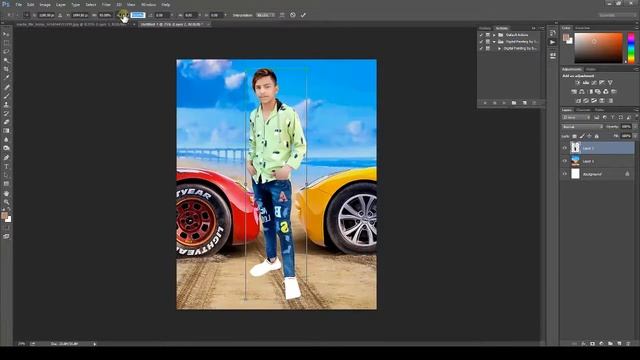Hide the Background layer visibility eye
Screen dimensions: 640x360
tap(565, 174)
